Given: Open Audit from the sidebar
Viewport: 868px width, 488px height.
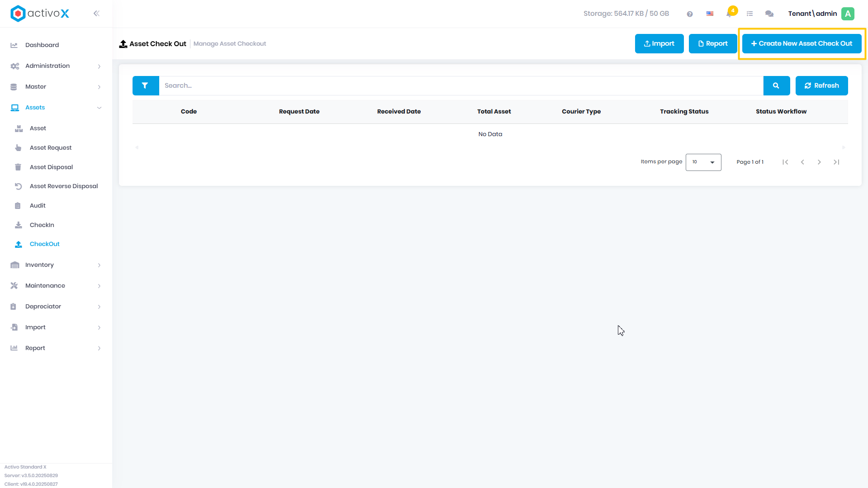Looking at the screenshot, I should pyautogui.click(x=38, y=206).
